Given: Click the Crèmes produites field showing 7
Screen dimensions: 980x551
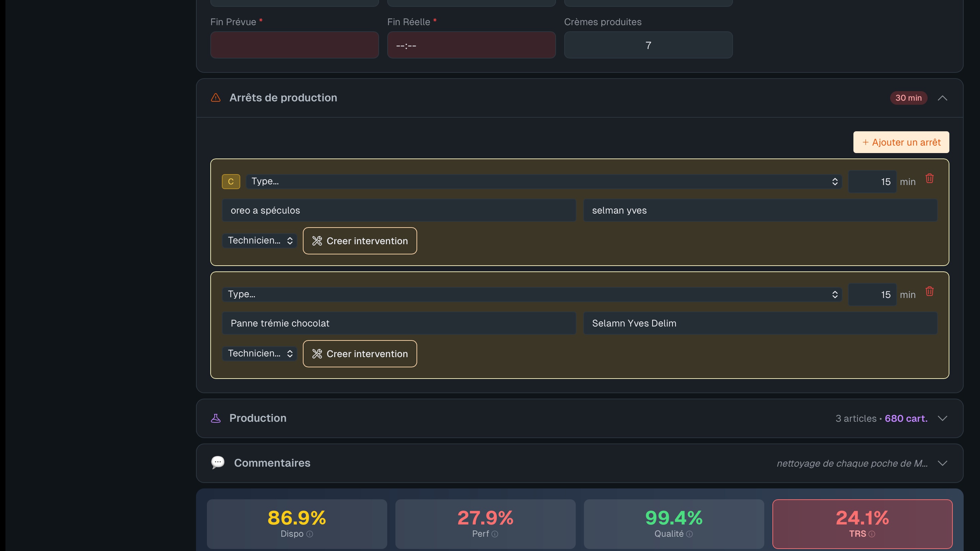Looking at the screenshot, I should (x=648, y=45).
